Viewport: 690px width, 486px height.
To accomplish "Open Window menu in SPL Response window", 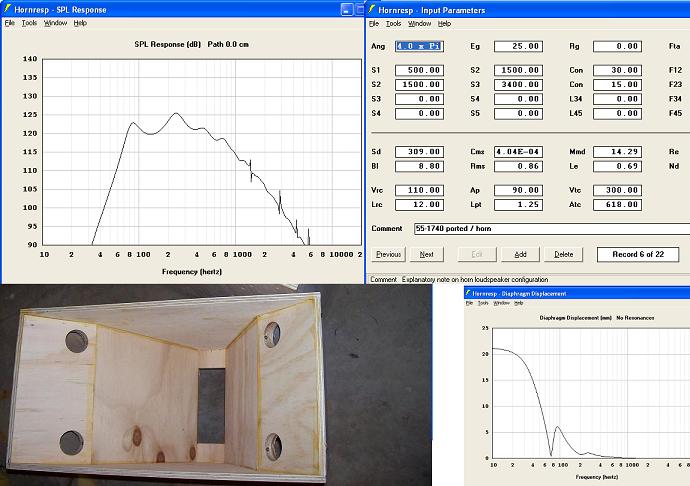I will [x=55, y=23].
